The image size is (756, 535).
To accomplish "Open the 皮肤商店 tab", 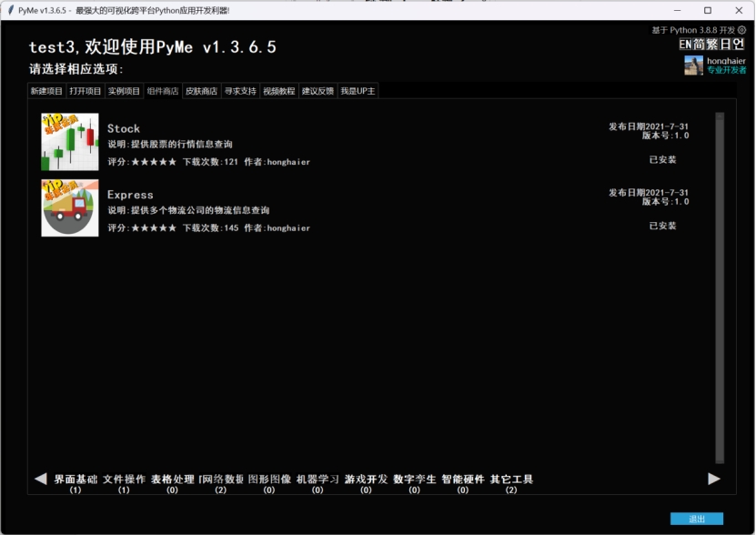I will tap(201, 91).
